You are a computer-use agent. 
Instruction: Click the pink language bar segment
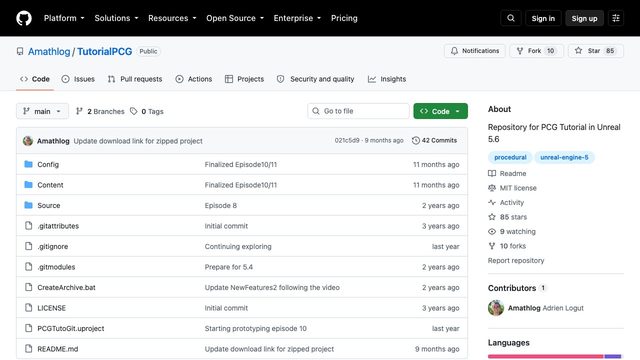pyautogui.click(x=545, y=356)
